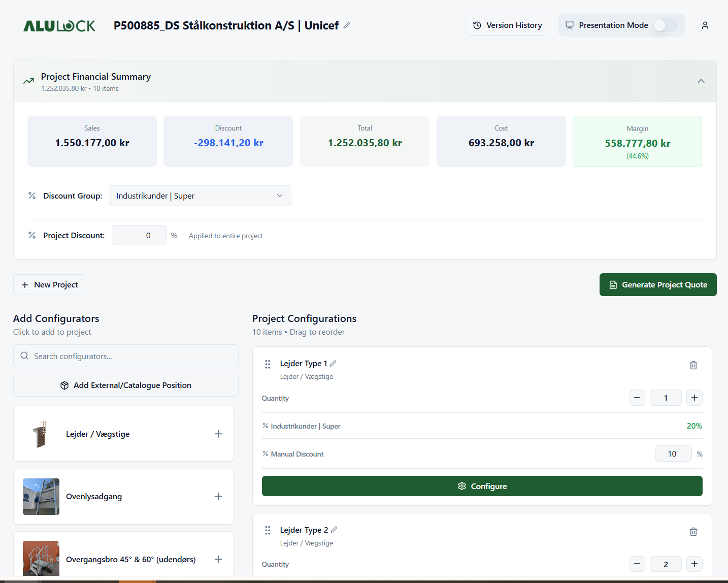The image size is (728, 583).
Task: Click the Total value 1.252.035,80 kr
Action: [x=365, y=143]
